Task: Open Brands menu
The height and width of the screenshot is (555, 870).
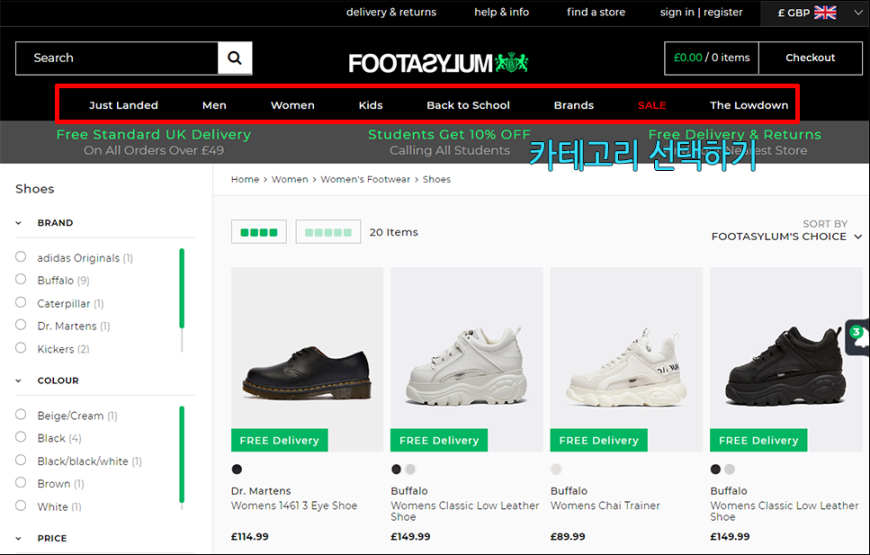Action: (x=574, y=105)
